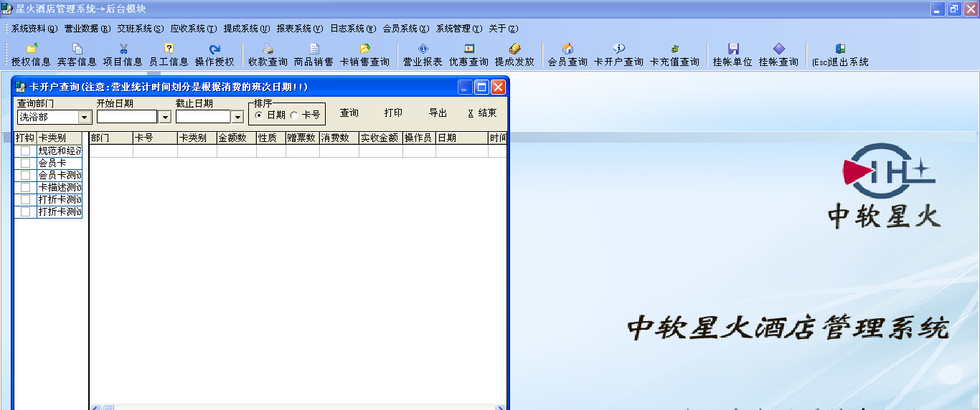980x410 pixels.
Task: Open the 查询部门 dropdown arrow
Action: click(85, 118)
